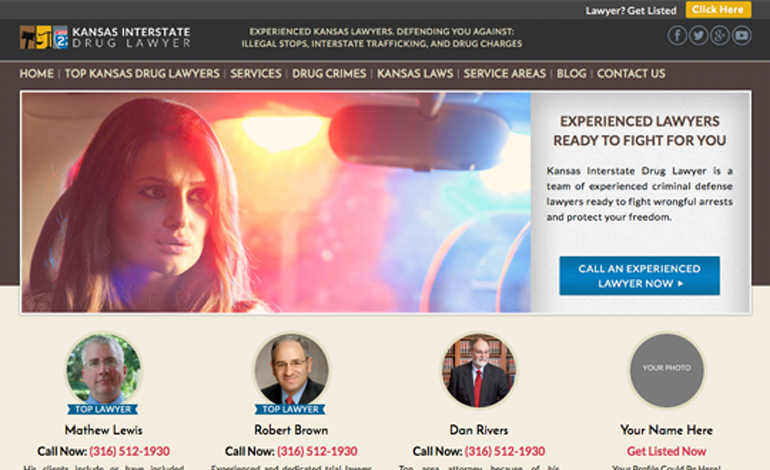Open Top Kansas Drug Lawyers menu
Image resolution: width=770 pixels, height=470 pixels.
(142, 74)
